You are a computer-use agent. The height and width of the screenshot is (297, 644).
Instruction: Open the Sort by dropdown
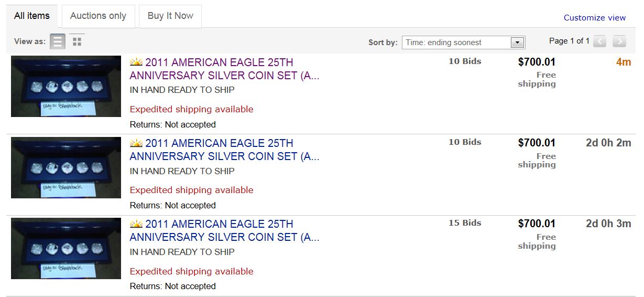[x=463, y=43]
